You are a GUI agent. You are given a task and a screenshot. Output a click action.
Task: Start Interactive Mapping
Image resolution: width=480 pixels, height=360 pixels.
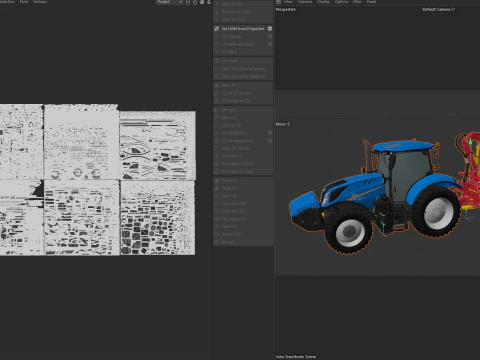pos(243,69)
